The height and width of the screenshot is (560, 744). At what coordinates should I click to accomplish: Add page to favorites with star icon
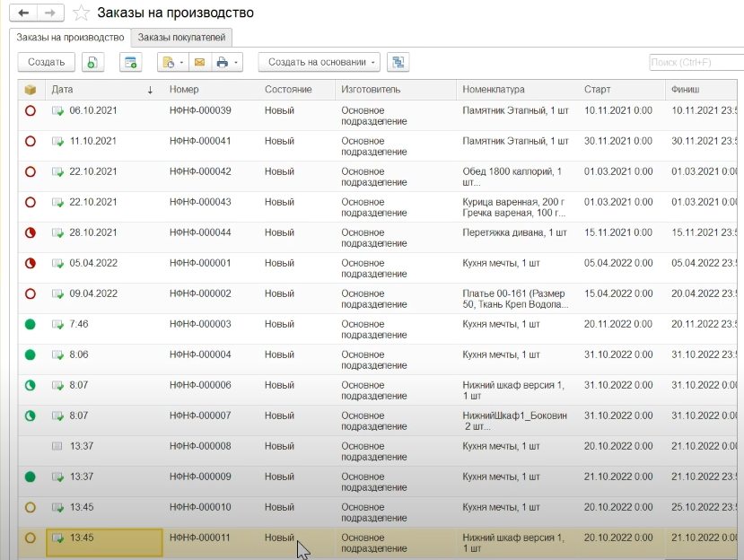click(81, 13)
